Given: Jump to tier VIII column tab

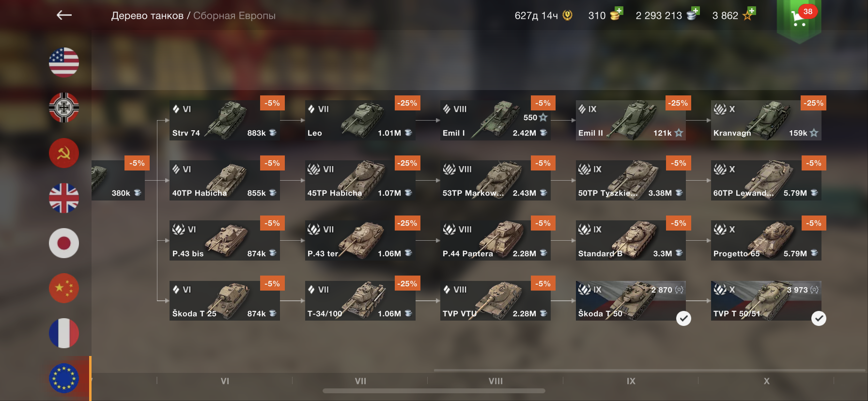Looking at the screenshot, I should point(496,381).
